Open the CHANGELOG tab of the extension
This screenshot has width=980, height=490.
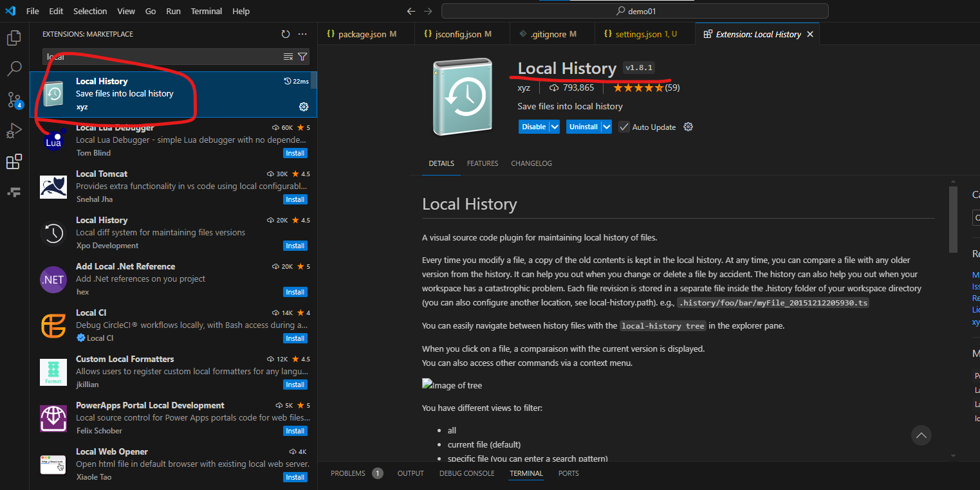532,163
